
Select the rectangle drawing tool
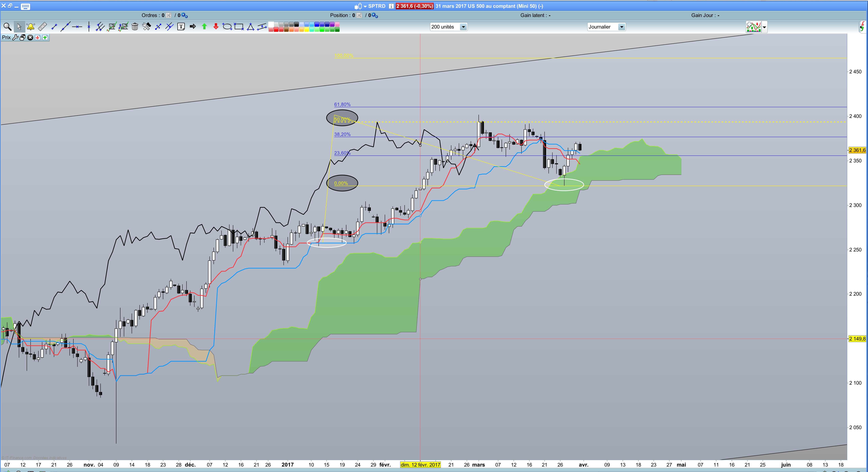click(239, 27)
